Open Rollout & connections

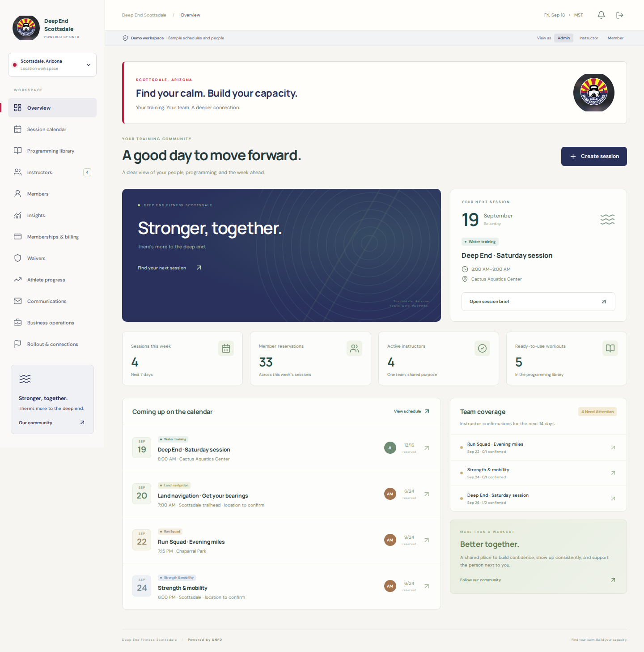(52, 344)
